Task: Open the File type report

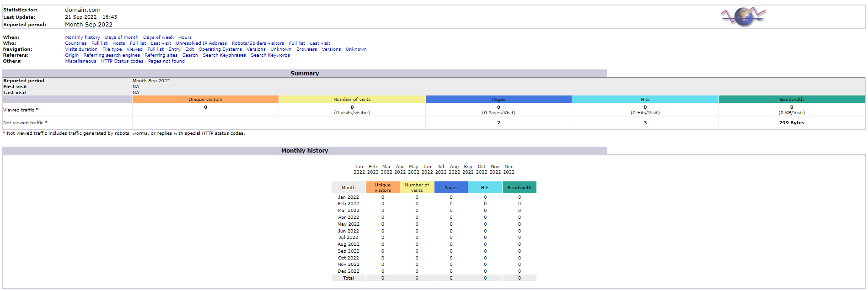Action: point(112,49)
